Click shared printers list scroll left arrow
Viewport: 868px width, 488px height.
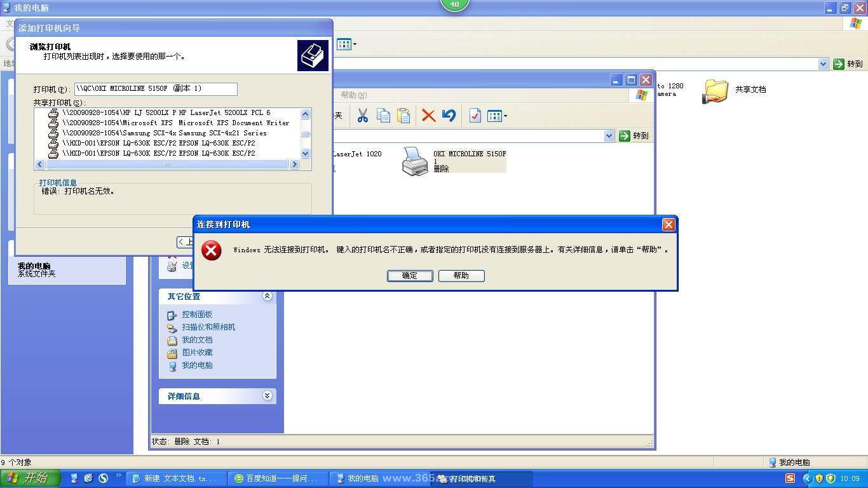(40, 165)
